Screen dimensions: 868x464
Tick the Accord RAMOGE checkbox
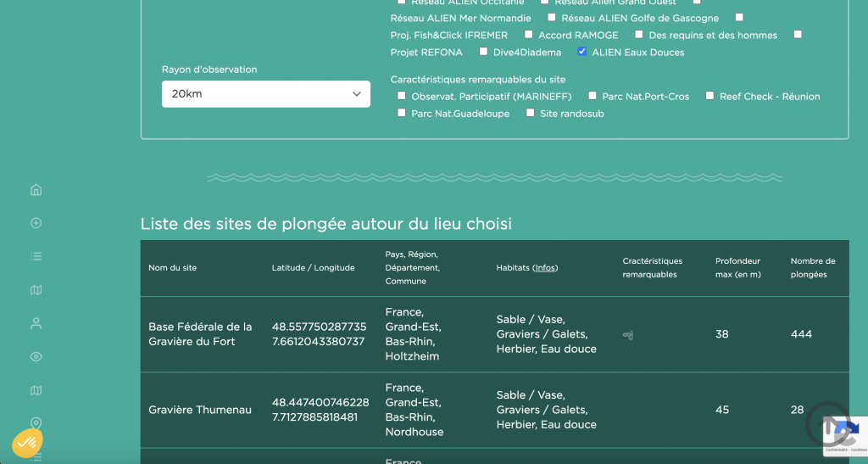(x=529, y=35)
